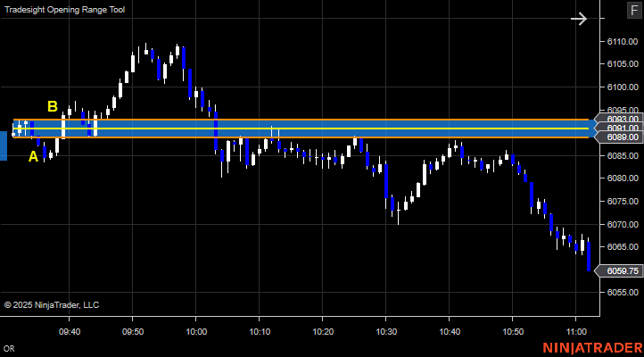Click the 6059.75 current price marker
644x357 pixels.
(619, 270)
